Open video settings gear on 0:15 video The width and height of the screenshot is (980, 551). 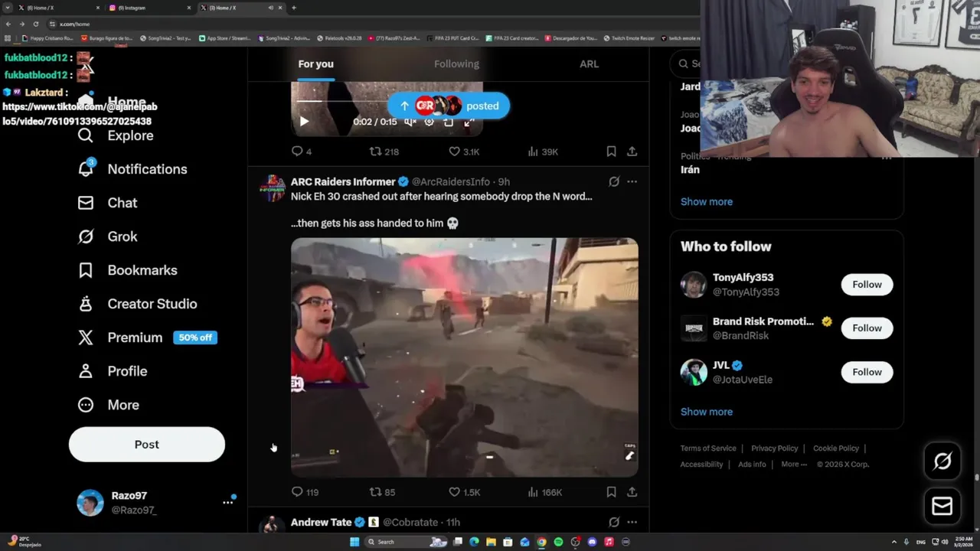click(x=429, y=122)
